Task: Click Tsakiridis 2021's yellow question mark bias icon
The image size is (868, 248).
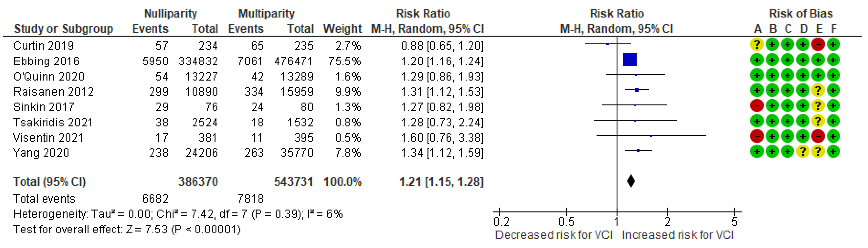Action: pyautogui.click(x=818, y=121)
